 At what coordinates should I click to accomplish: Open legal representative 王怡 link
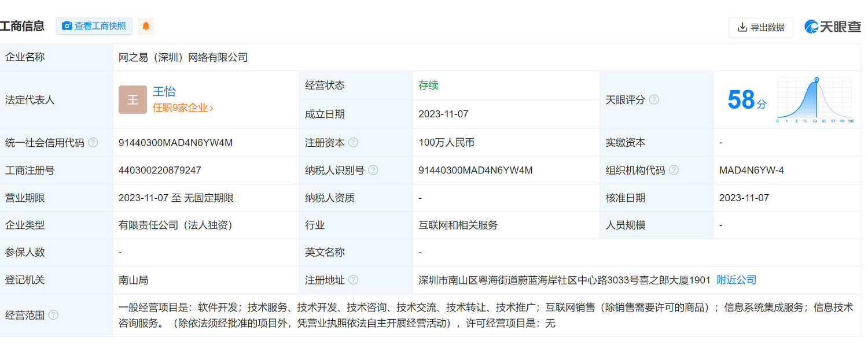pos(164,91)
